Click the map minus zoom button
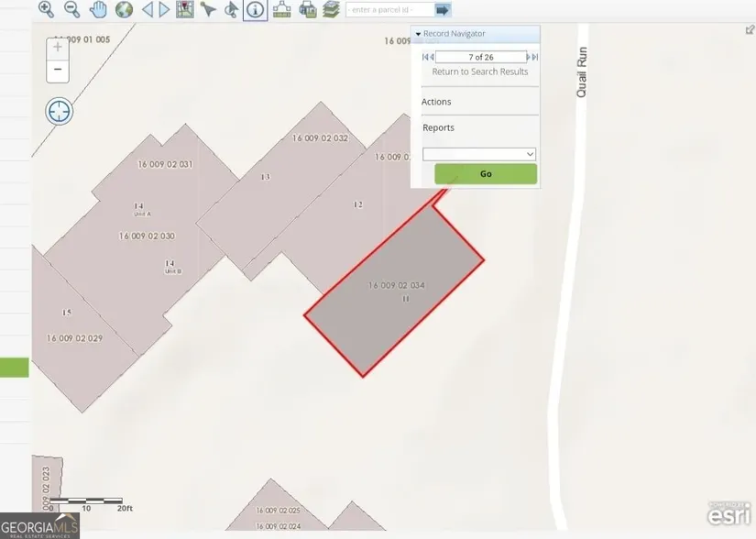 coord(58,70)
